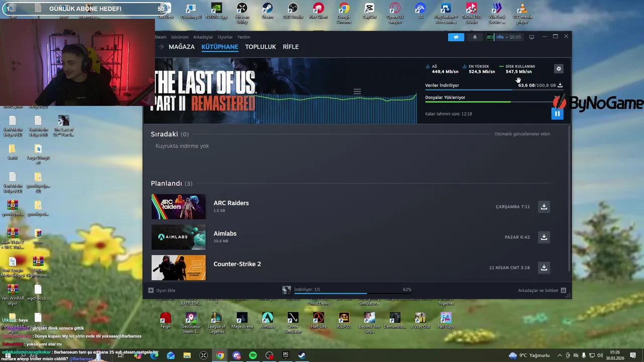
Task: Open Epic Games Launcher from taskbar
Action: pyautogui.click(x=286, y=355)
